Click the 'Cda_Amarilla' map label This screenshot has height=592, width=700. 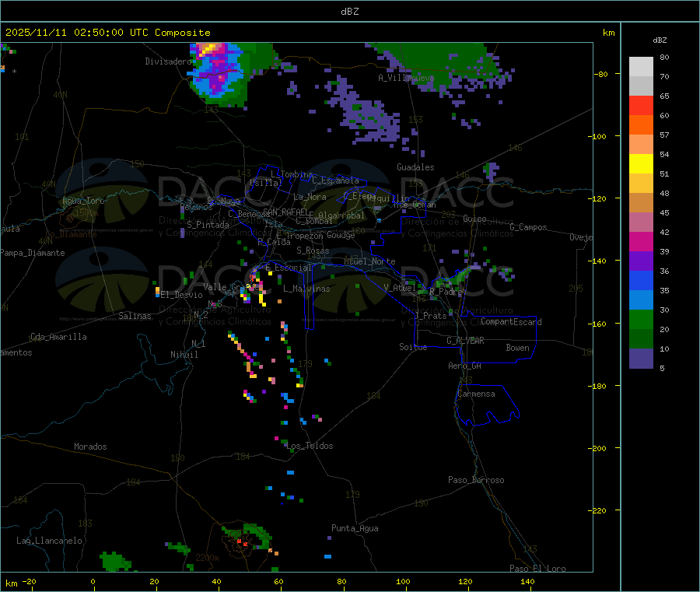click(58, 337)
